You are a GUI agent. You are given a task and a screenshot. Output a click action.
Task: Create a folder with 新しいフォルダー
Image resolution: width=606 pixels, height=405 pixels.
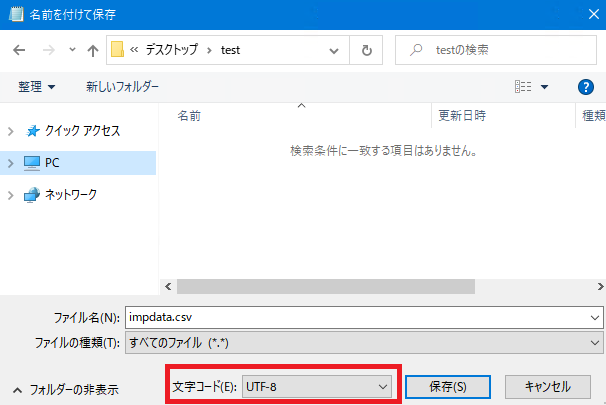pos(122,87)
